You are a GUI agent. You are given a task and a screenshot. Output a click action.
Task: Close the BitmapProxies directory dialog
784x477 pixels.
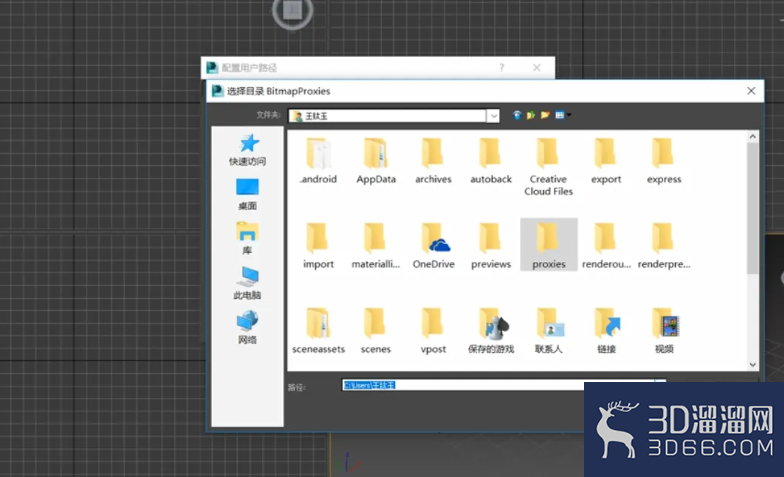click(x=751, y=91)
